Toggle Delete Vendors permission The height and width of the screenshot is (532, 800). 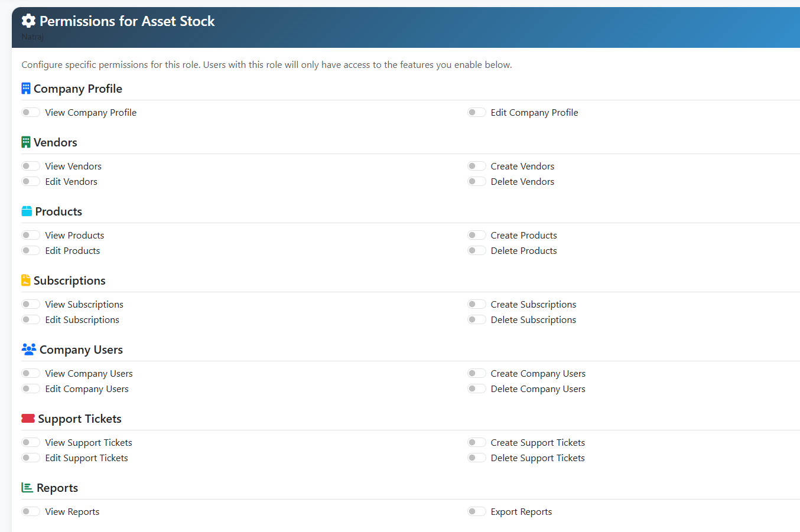pyautogui.click(x=477, y=181)
